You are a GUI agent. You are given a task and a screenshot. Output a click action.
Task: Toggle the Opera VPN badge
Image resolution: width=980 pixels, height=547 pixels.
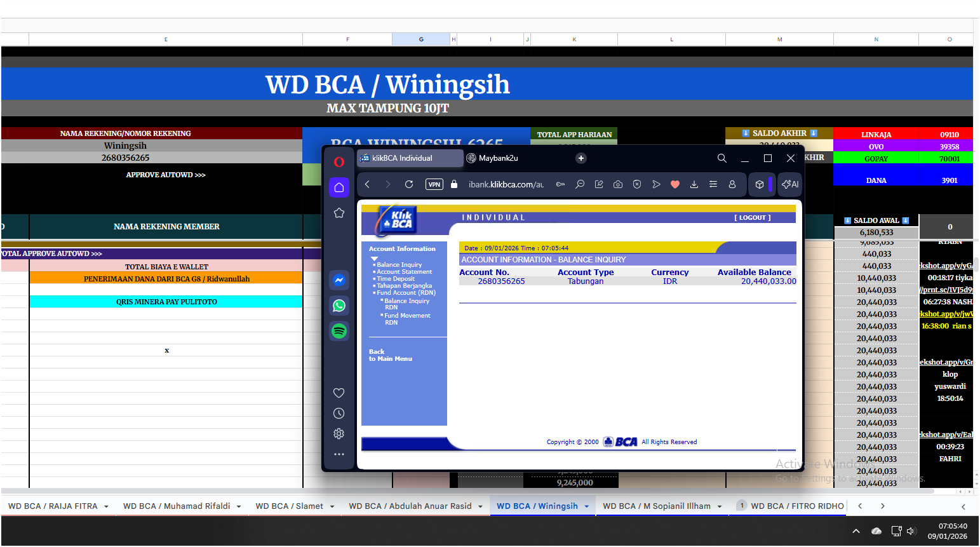tap(434, 184)
